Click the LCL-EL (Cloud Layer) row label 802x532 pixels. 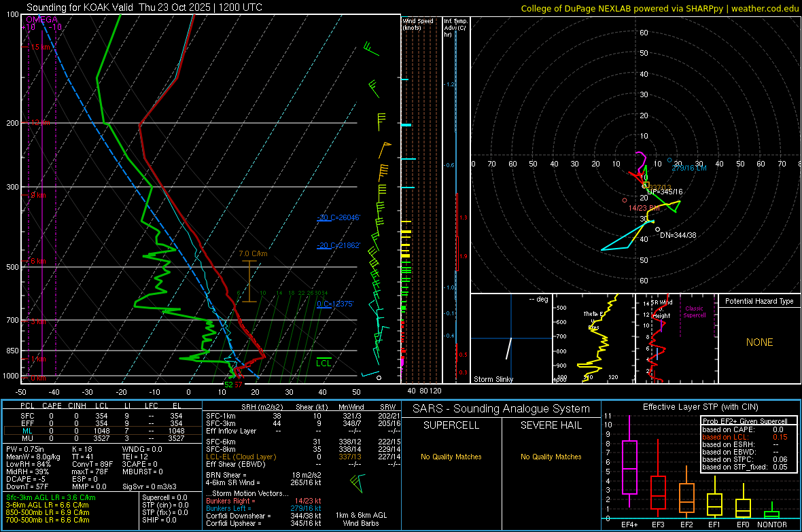(241, 457)
